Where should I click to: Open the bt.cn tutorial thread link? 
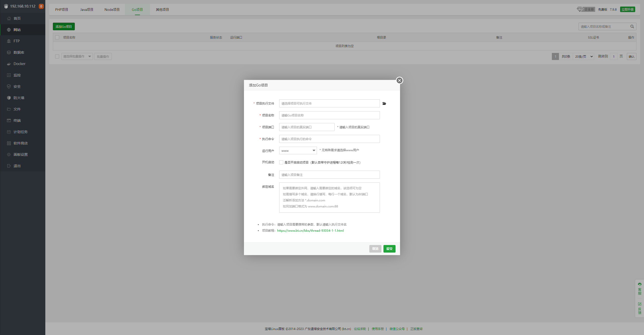click(310, 230)
